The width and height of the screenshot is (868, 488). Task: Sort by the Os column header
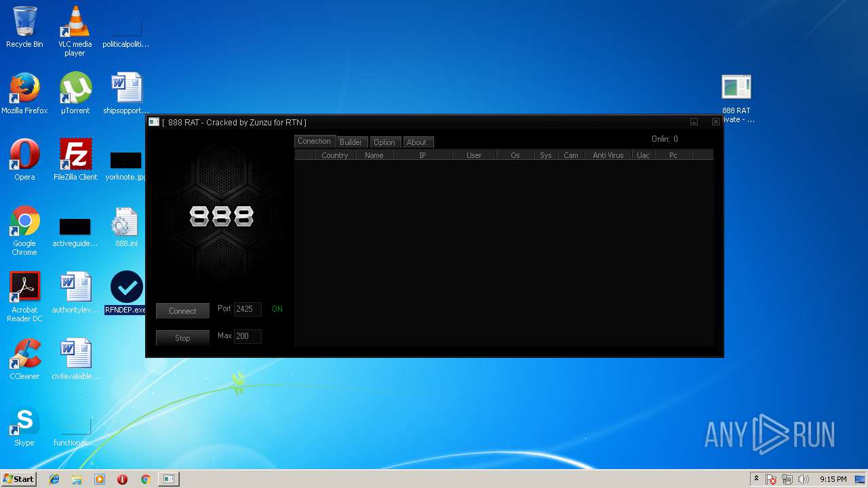(515, 155)
